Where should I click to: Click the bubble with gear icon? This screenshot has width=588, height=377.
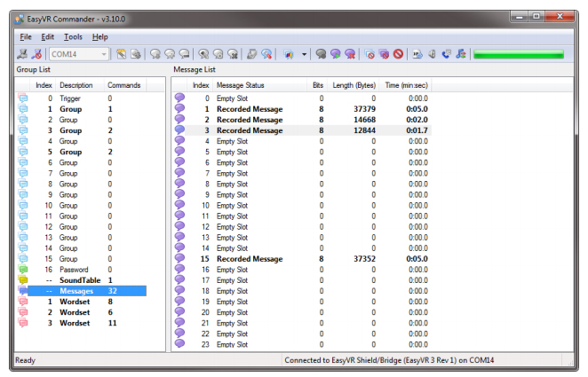tap(219, 54)
